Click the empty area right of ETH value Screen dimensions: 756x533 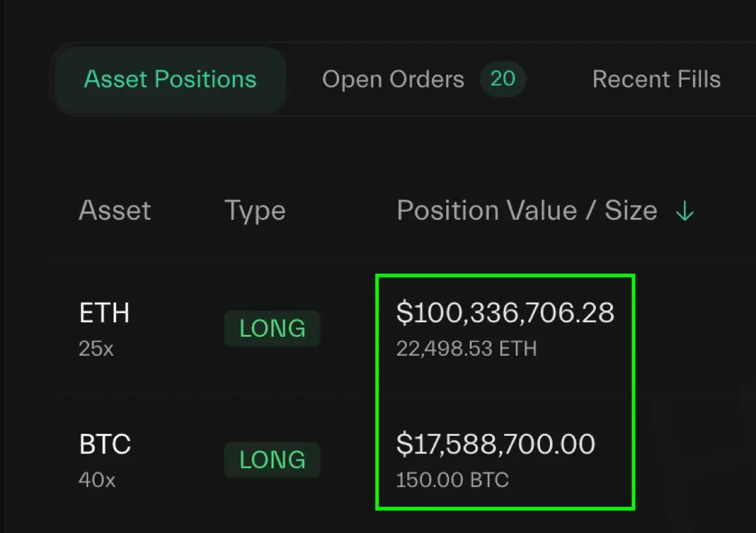(x=694, y=328)
